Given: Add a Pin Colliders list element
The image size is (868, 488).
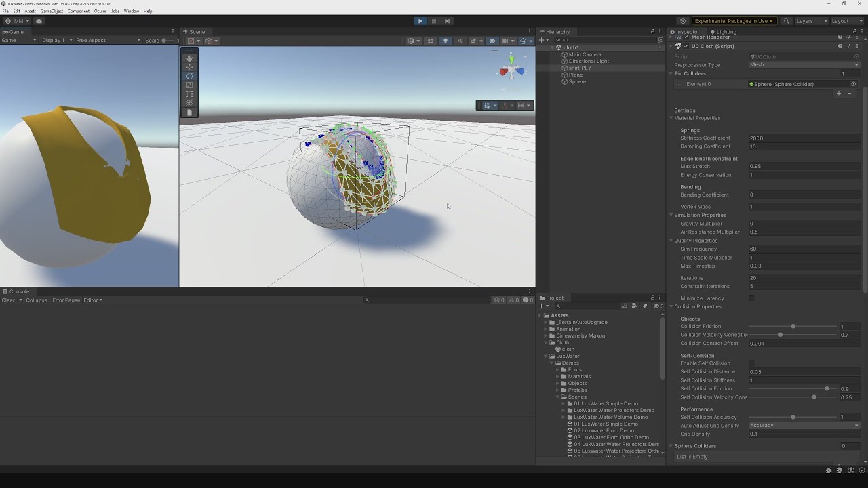Looking at the screenshot, I should [839, 94].
